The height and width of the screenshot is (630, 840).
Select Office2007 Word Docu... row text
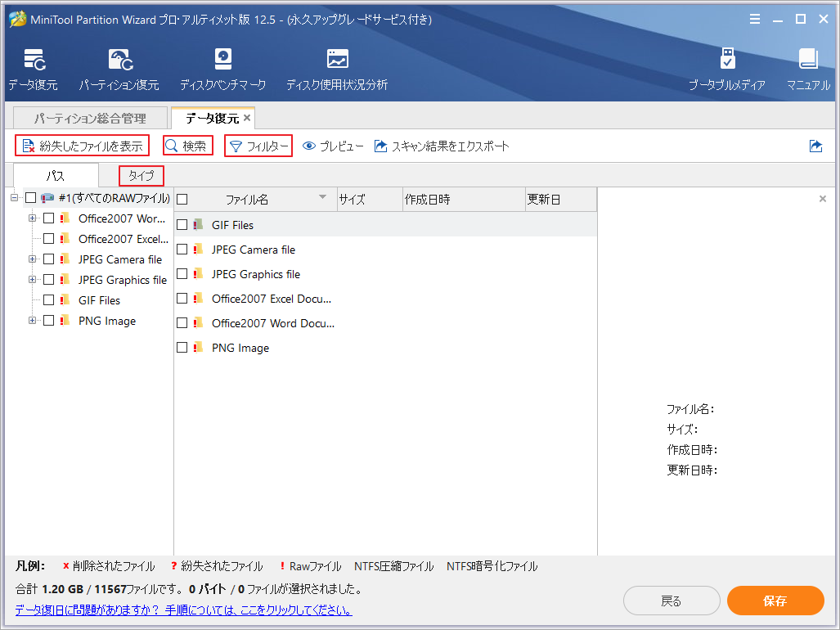point(272,323)
